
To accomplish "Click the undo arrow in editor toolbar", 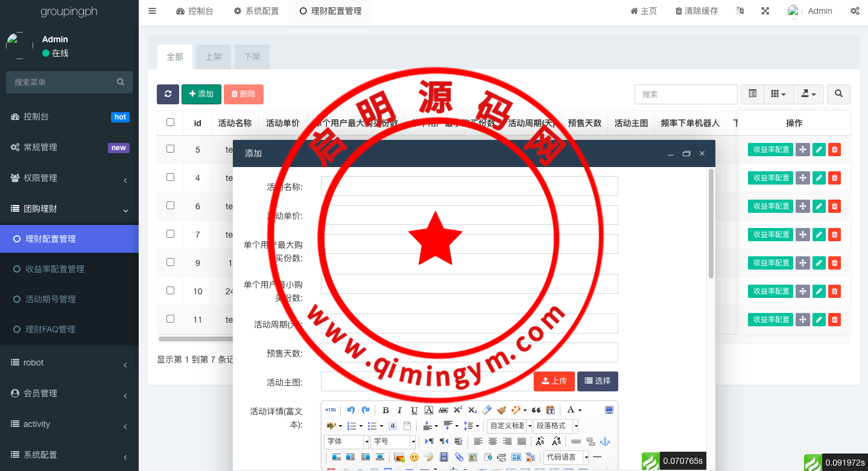I will tap(350, 410).
